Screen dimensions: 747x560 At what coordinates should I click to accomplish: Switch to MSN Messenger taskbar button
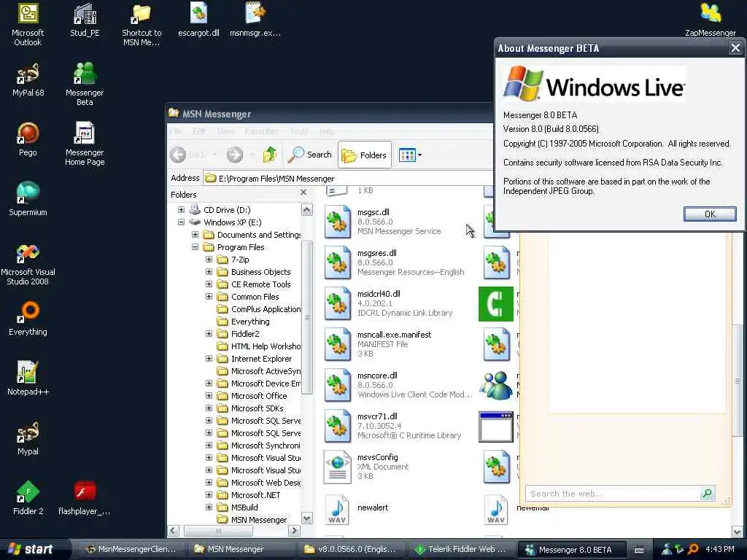242,549
